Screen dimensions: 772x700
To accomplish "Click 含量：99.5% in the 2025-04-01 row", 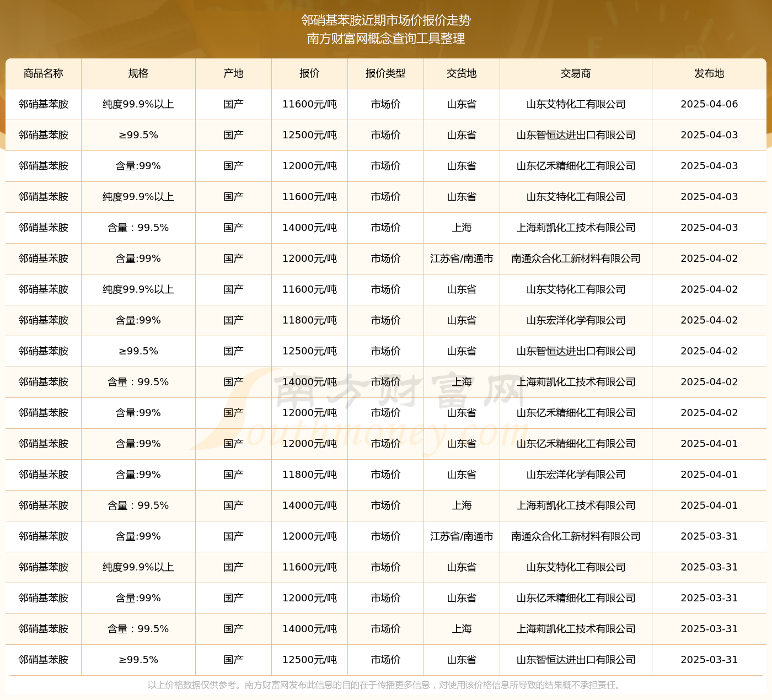I will [x=138, y=505].
